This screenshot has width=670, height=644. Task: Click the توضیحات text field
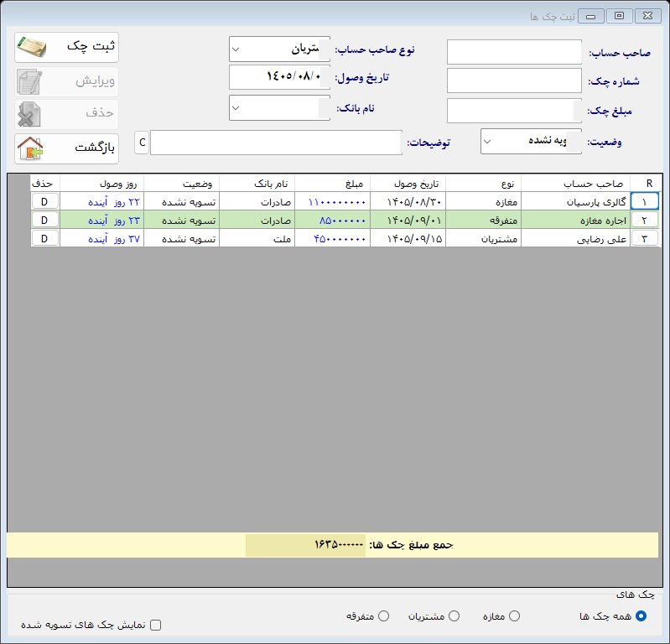pyautogui.click(x=276, y=143)
